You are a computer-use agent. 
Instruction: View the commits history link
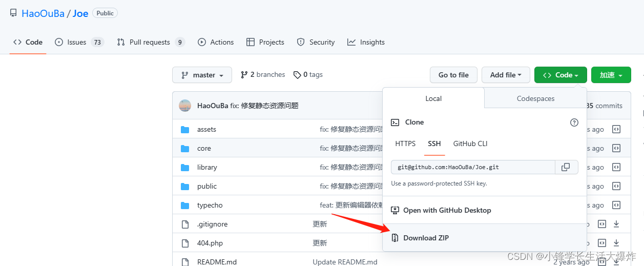[605, 106]
